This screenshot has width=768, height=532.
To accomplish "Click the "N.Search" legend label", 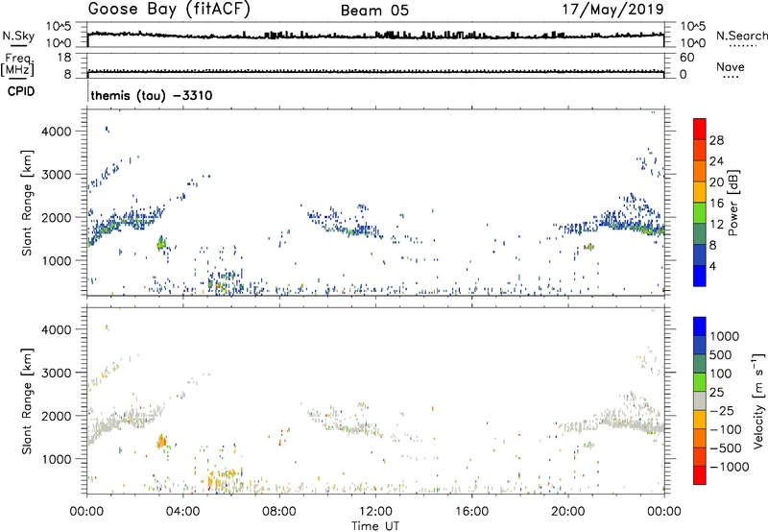I will point(742,36).
